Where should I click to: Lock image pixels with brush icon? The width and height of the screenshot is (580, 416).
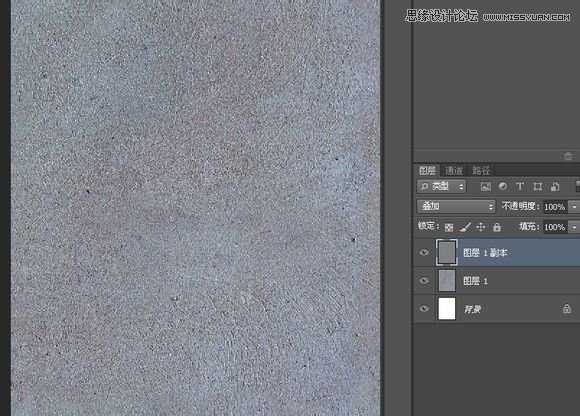[465, 227]
